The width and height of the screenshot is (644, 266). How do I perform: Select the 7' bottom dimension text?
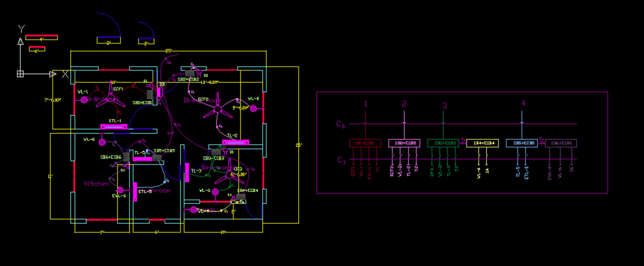coord(102,232)
